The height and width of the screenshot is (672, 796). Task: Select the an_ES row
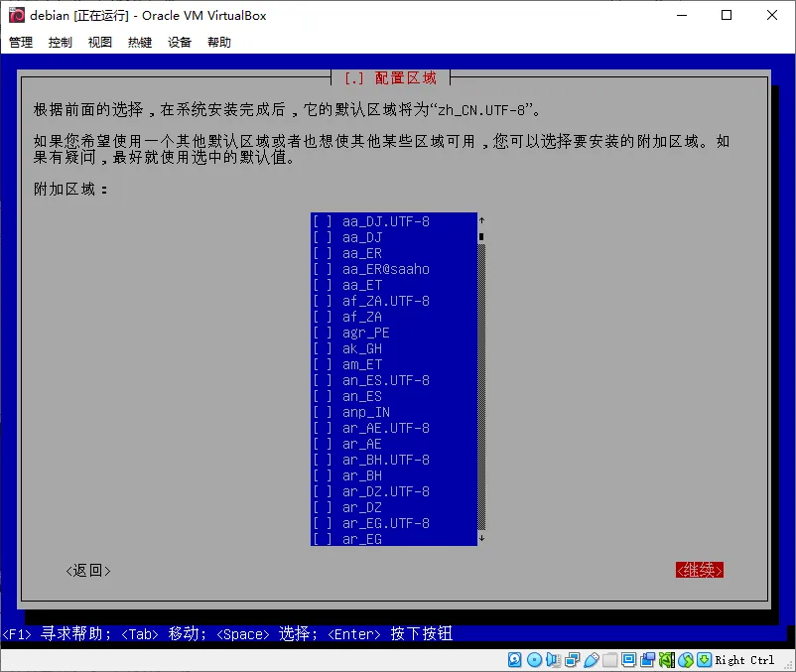click(x=393, y=396)
